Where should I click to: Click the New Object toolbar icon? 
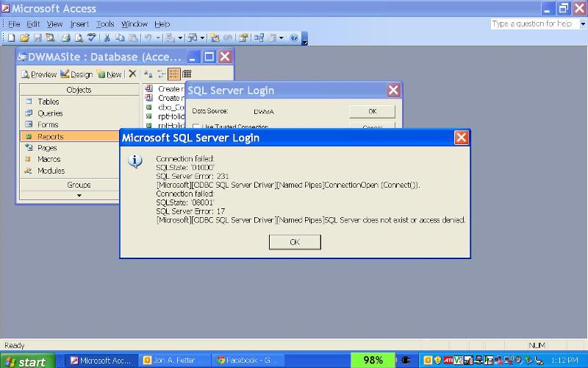pyautogui.click(x=272, y=38)
